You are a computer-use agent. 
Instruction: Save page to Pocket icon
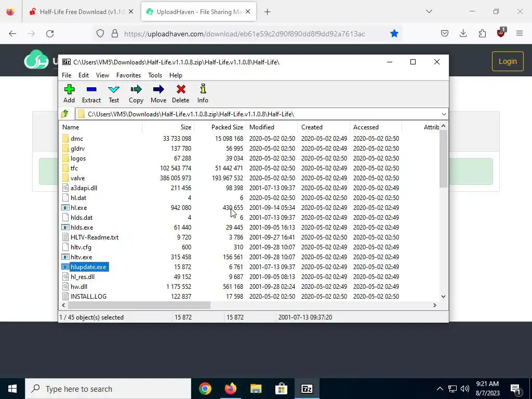445,34
